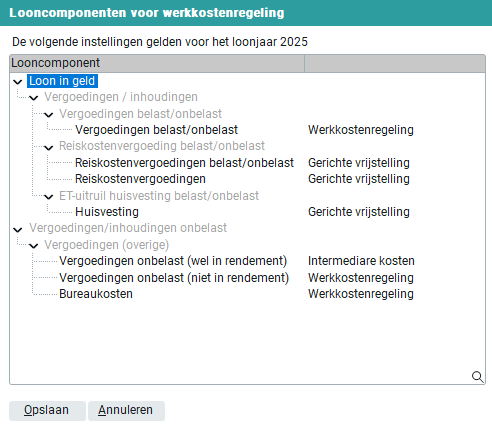Image resolution: width=492 pixels, height=431 pixels.
Task: Select the Bureaukosten row
Action: (96, 294)
